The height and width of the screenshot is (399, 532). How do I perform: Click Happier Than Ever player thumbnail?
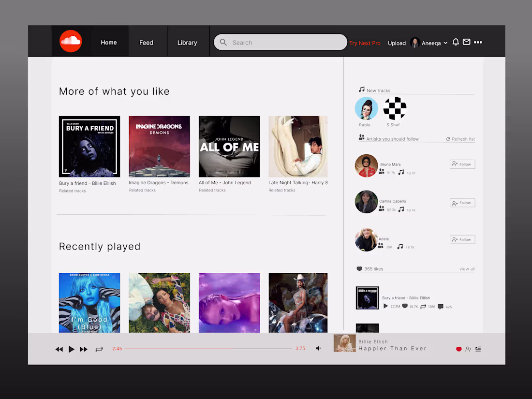(345, 343)
